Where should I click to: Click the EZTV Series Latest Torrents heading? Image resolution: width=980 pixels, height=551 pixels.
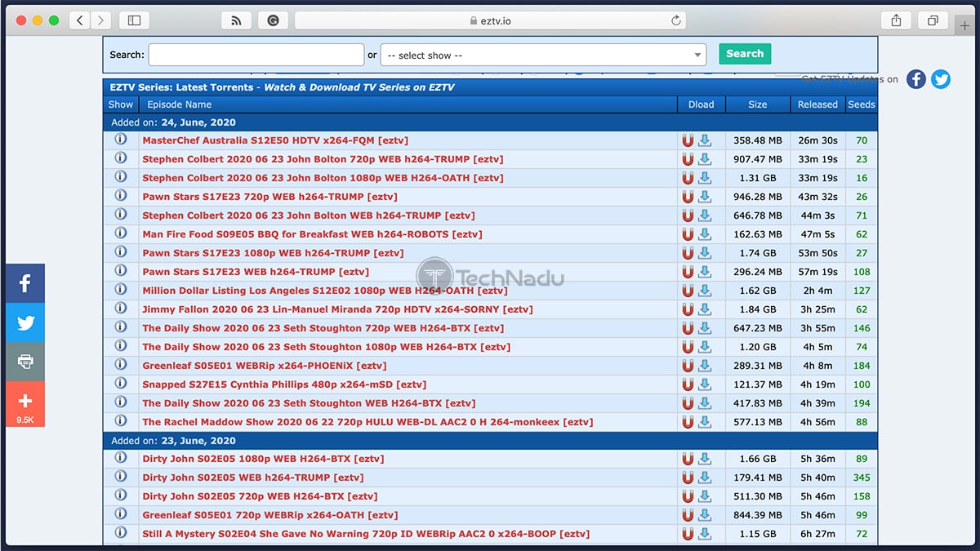(283, 87)
